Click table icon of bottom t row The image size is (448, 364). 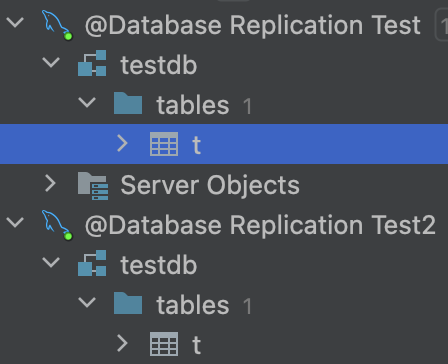(164, 344)
